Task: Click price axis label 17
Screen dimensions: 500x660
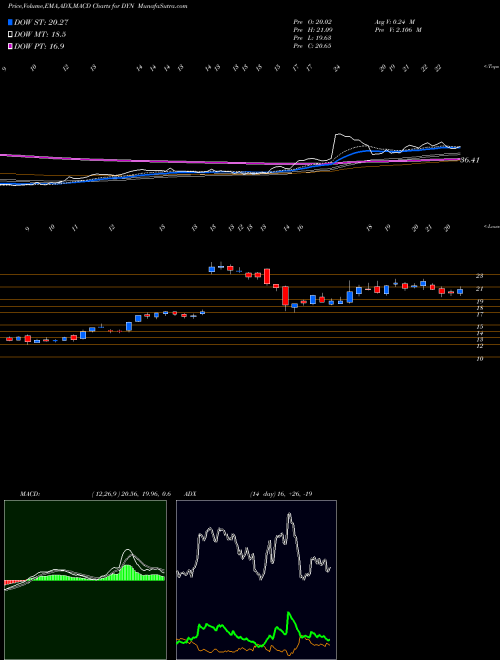Action: (x=479, y=314)
